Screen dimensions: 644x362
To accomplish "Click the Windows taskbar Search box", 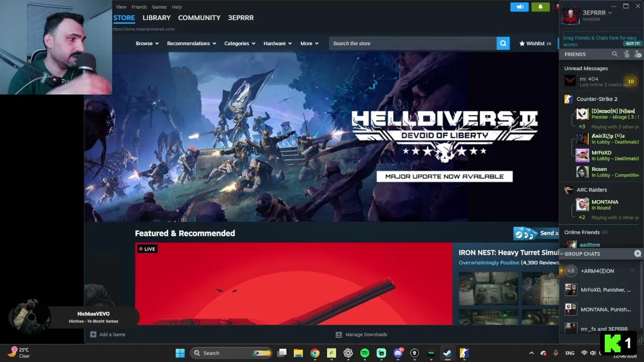I will [x=231, y=353].
